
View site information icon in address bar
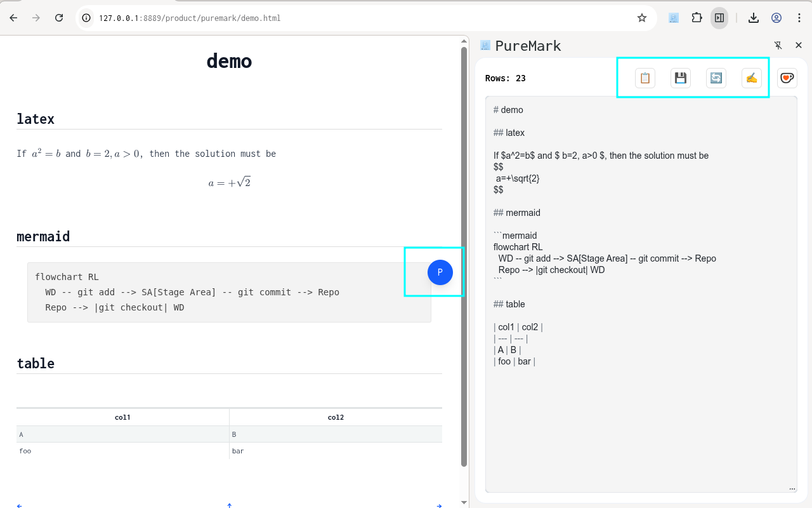(87, 18)
